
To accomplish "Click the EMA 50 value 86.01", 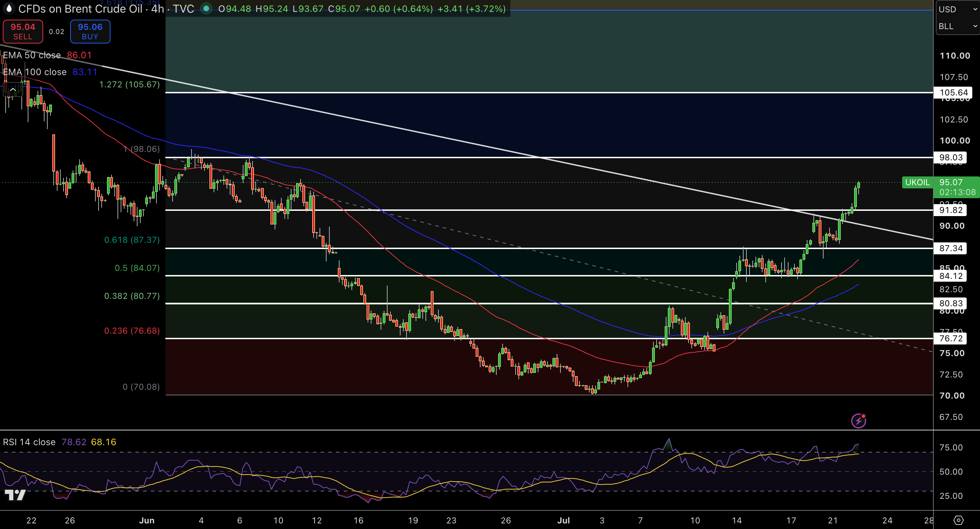I will (x=79, y=55).
